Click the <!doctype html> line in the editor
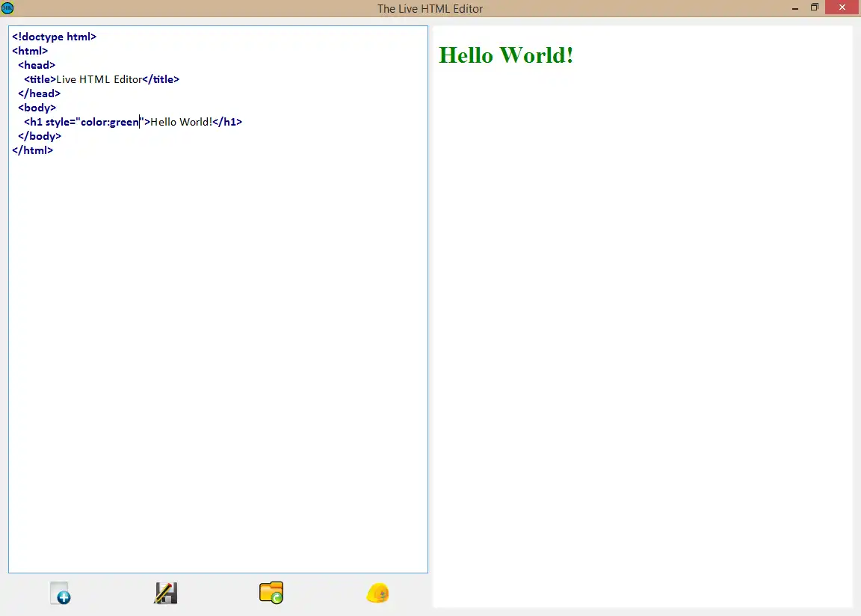Image resolution: width=861 pixels, height=616 pixels. (x=55, y=37)
